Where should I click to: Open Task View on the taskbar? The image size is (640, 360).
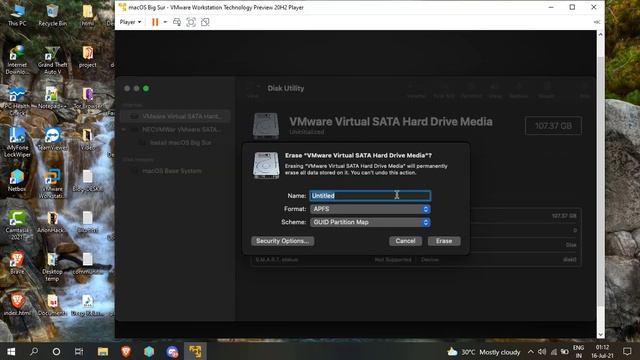point(79,351)
